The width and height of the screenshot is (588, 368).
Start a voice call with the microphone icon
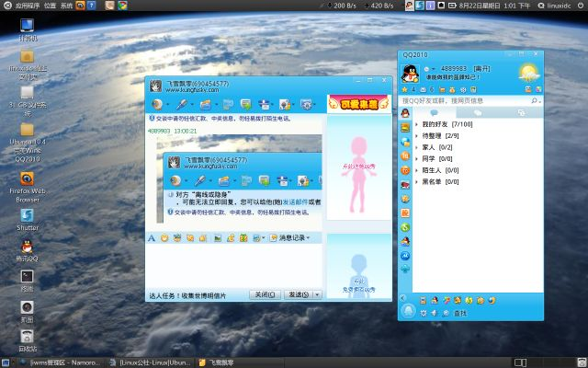click(184, 103)
